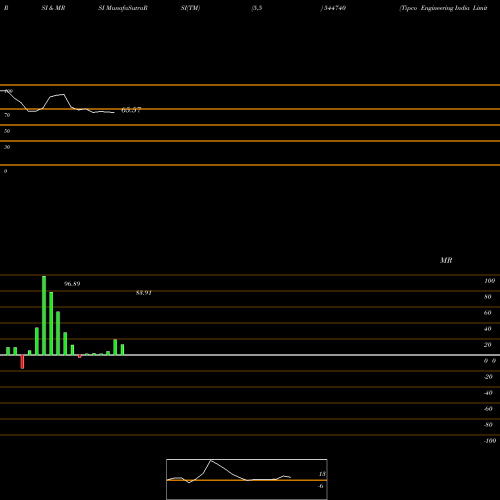Click the large red negative bar in histogram
Screen dimensions: 500x500
pos(22,362)
